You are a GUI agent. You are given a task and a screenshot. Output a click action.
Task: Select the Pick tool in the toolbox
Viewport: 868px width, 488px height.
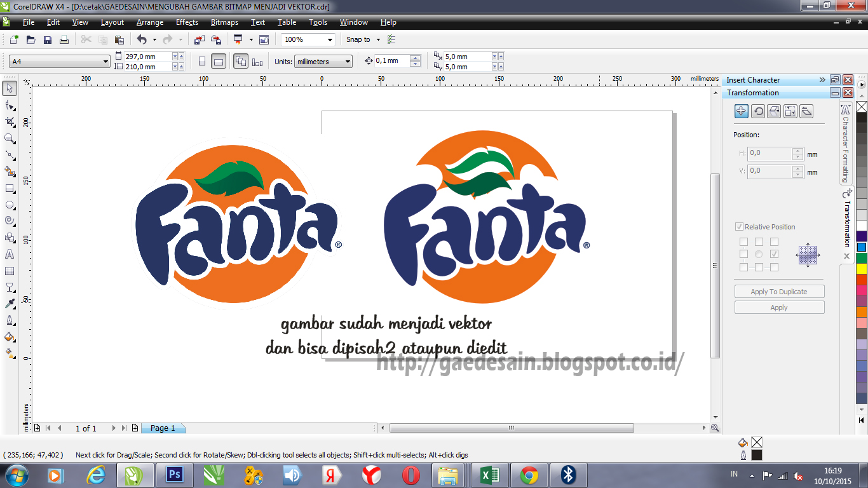[x=10, y=88]
